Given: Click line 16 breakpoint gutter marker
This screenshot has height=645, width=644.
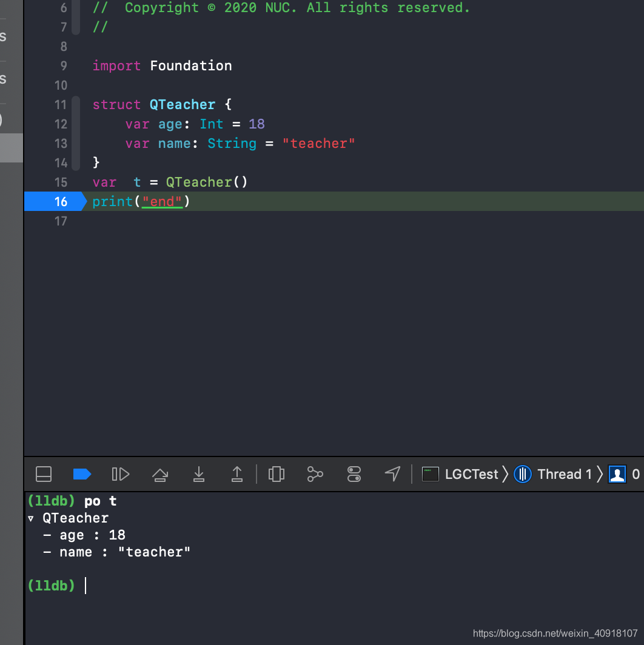Looking at the screenshot, I should 56,201.
